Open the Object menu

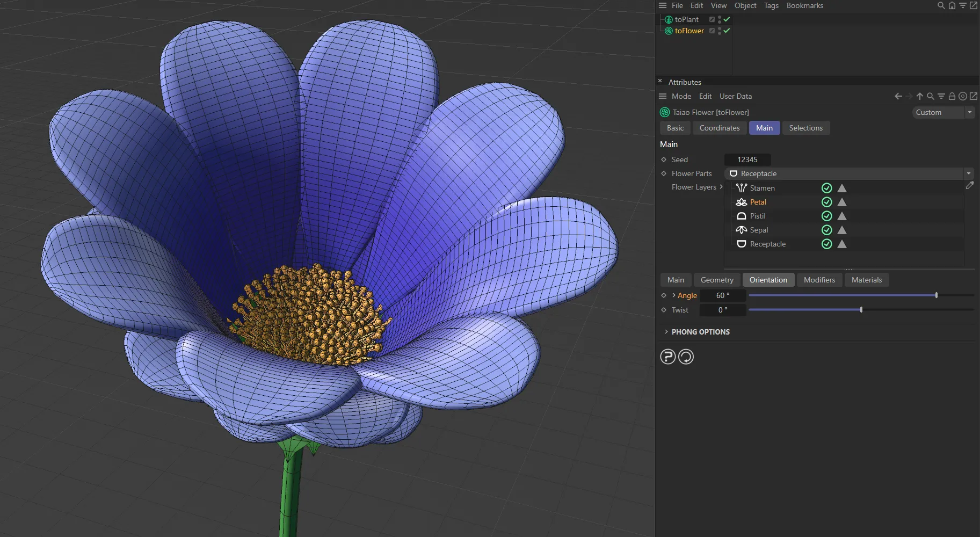744,5
